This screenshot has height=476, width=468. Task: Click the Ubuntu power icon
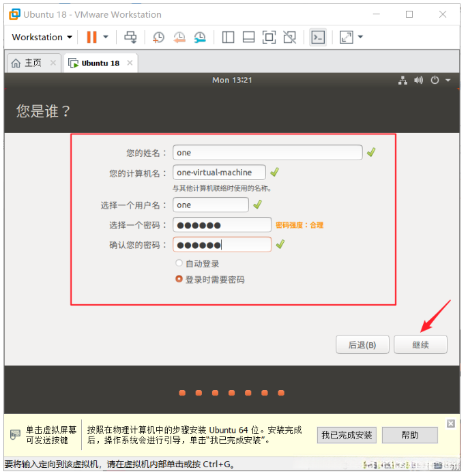435,80
